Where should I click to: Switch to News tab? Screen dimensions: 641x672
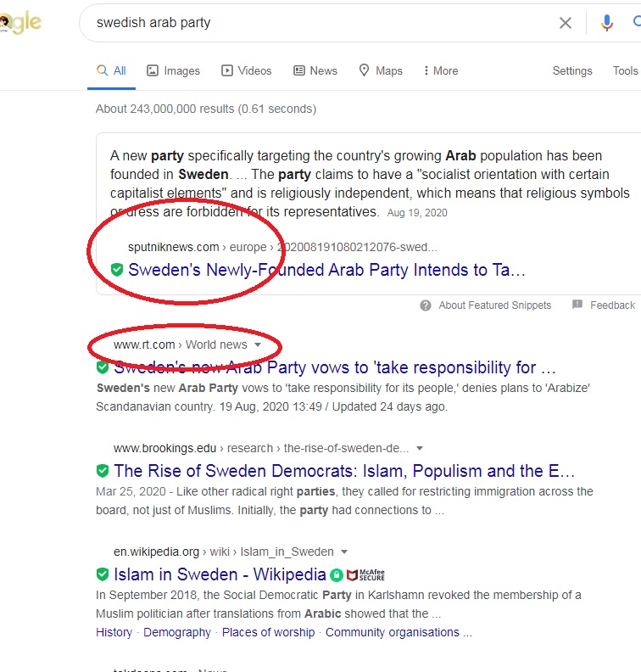point(315,70)
